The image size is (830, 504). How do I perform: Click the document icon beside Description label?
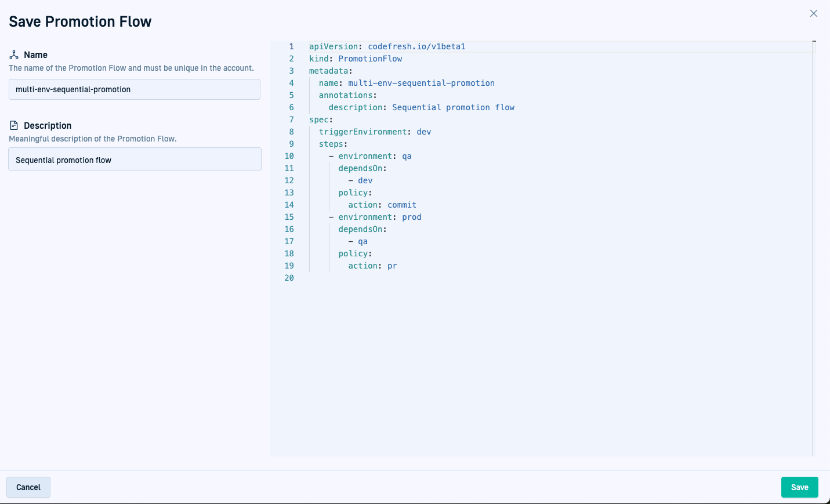coord(14,125)
